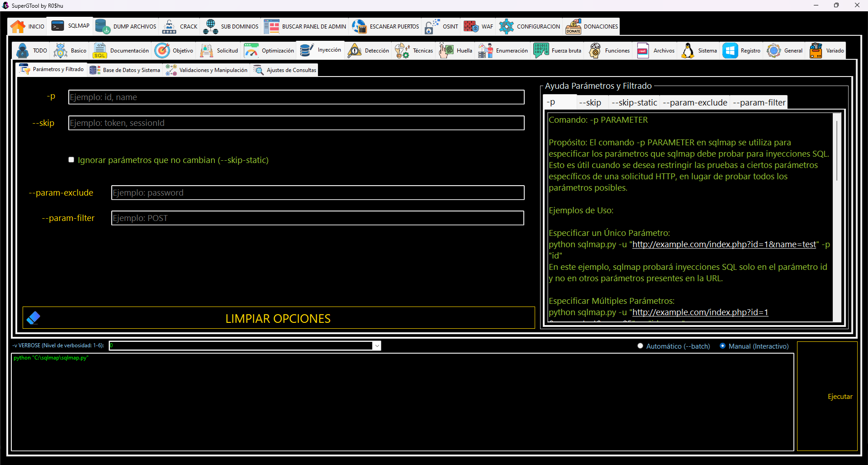The image size is (868, 465).
Task: Open the Técnicas lightbulb icon
Action: (x=402, y=51)
